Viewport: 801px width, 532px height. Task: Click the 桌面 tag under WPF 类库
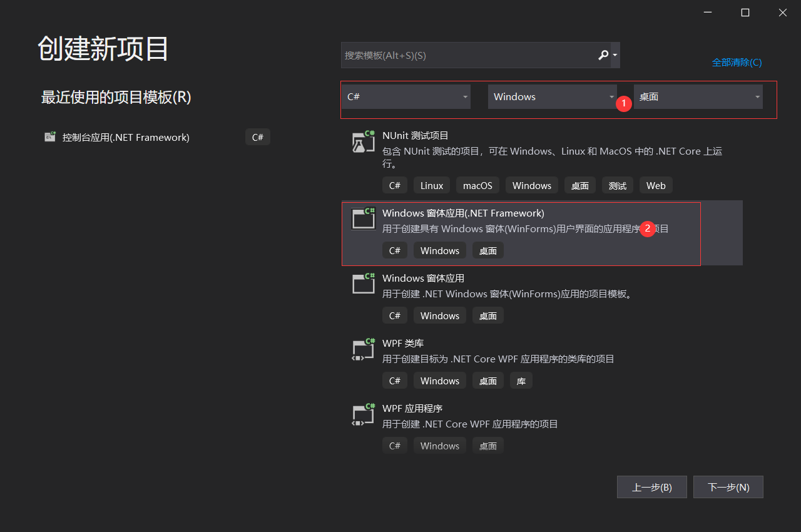(x=488, y=381)
